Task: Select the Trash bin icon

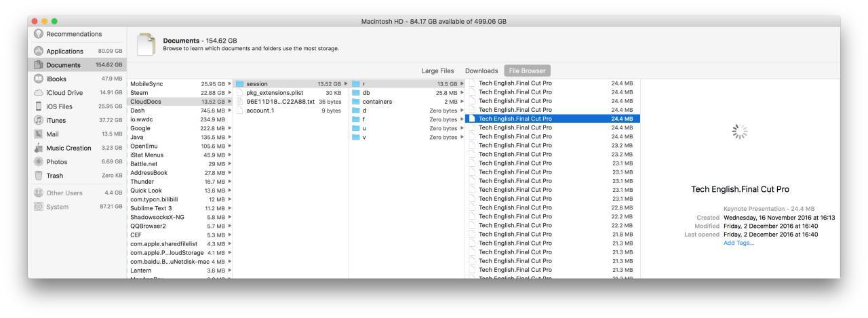Action: (x=38, y=176)
